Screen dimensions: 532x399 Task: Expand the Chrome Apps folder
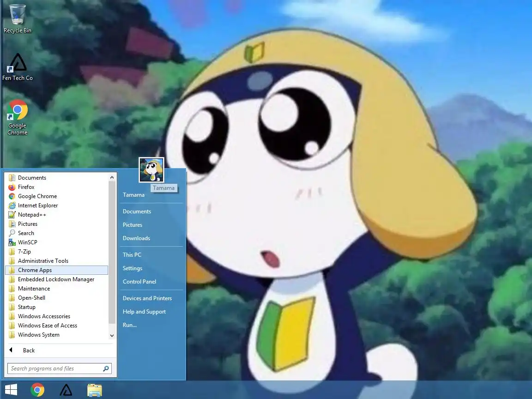point(57,270)
